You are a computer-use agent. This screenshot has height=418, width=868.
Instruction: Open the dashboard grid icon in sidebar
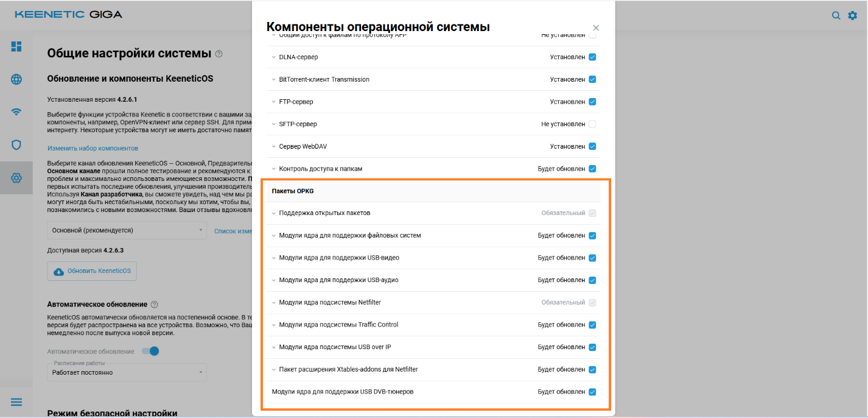click(16, 46)
